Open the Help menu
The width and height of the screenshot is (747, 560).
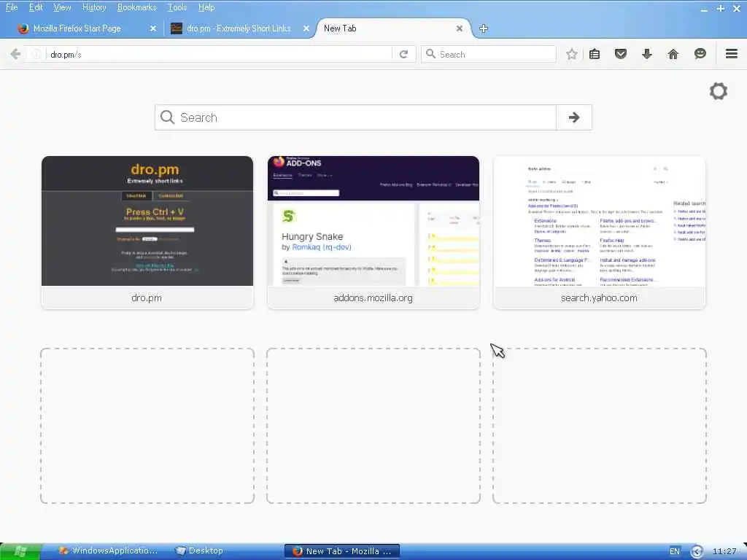click(206, 7)
